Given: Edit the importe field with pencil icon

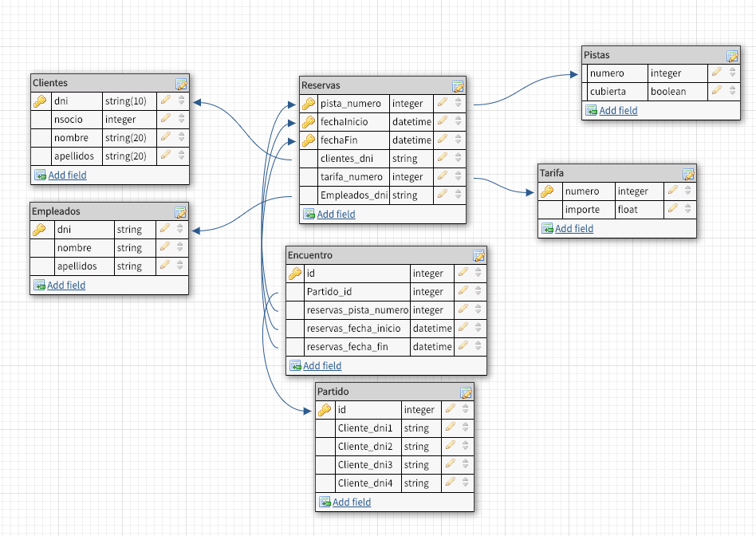Looking at the screenshot, I should [x=672, y=210].
